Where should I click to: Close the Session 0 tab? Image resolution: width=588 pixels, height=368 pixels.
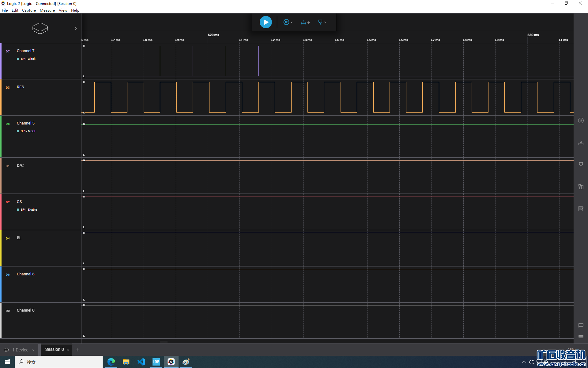pos(68,350)
